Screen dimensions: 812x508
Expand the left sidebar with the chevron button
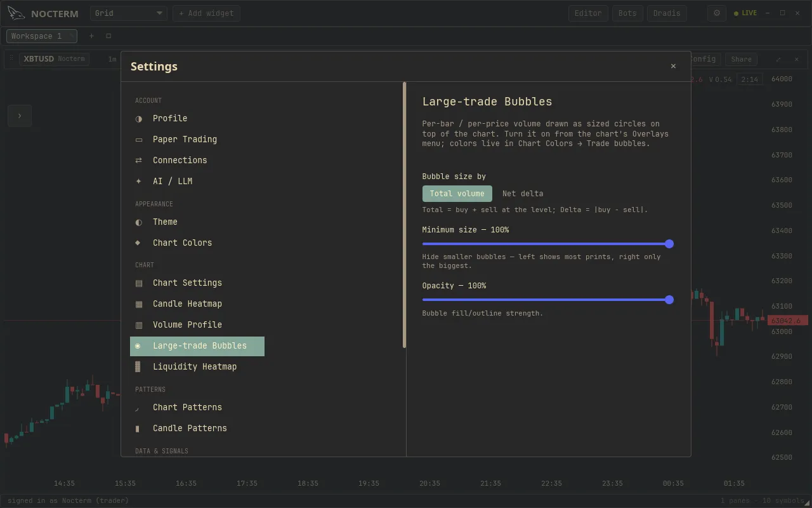pos(20,116)
